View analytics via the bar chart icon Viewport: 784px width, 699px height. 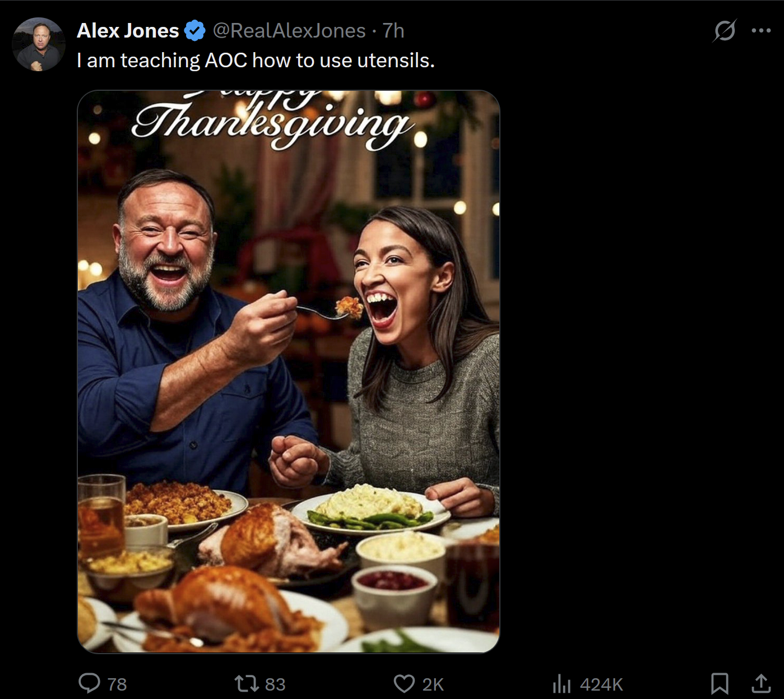click(x=562, y=683)
